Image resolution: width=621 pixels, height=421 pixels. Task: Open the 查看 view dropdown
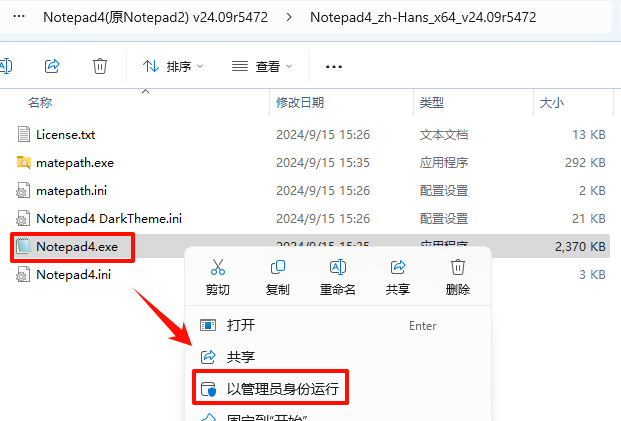[262, 66]
